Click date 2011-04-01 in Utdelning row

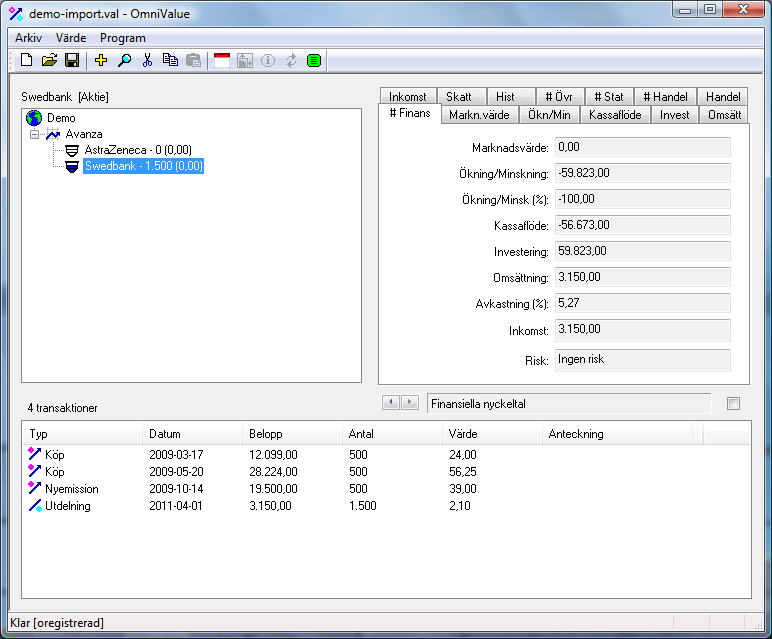176,506
